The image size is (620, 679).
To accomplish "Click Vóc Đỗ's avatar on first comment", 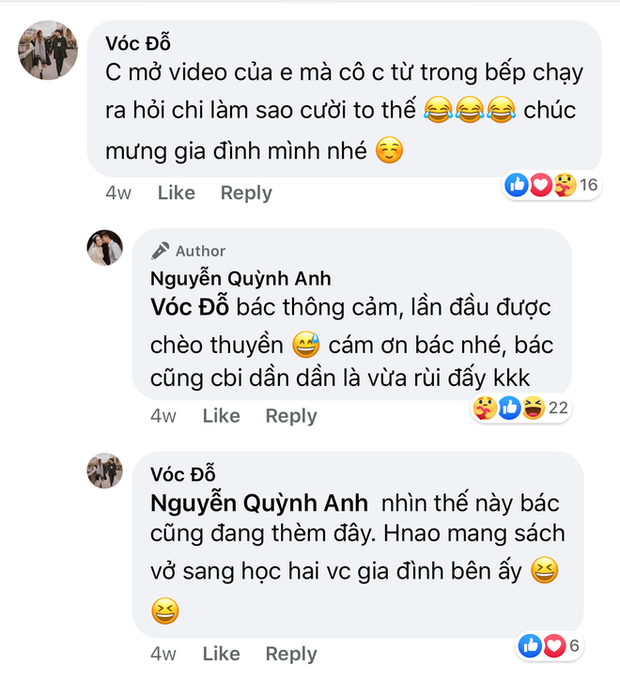I will click(x=48, y=50).
